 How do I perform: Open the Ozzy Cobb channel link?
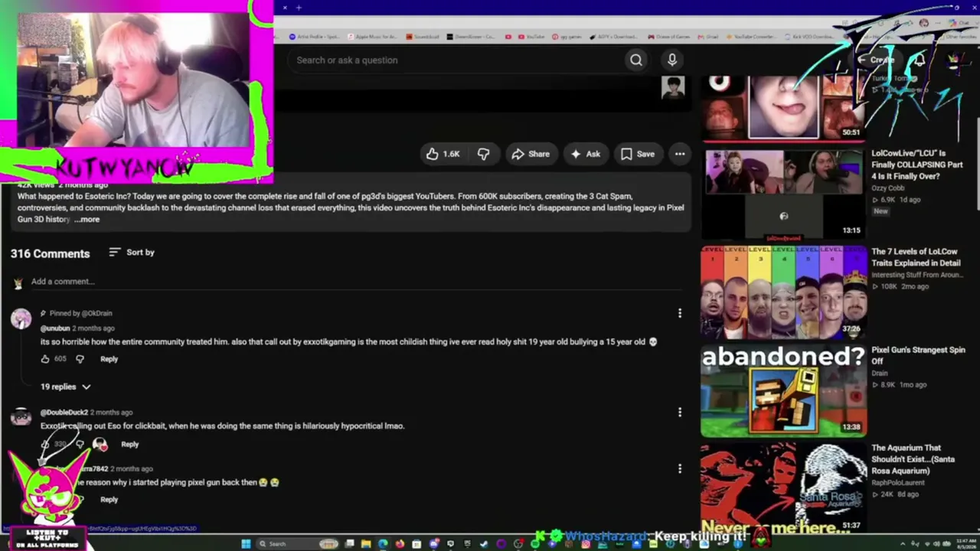(889, 188)
